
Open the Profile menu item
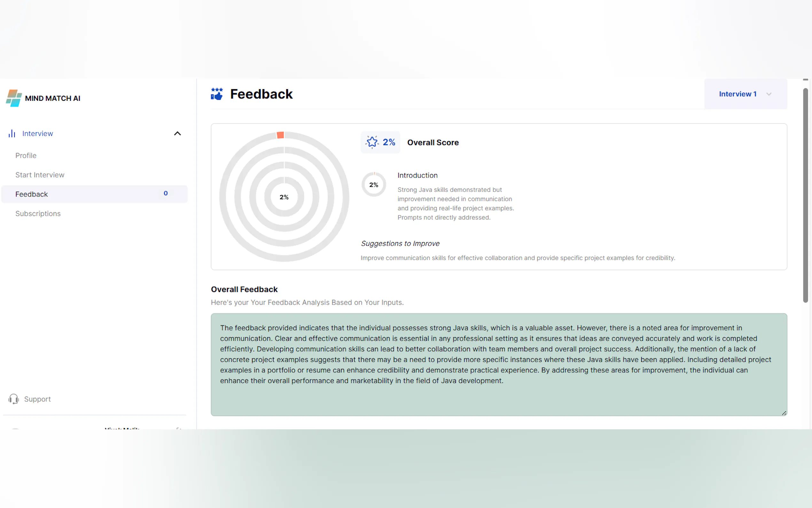pyautogui.click(x=26, y=155)
